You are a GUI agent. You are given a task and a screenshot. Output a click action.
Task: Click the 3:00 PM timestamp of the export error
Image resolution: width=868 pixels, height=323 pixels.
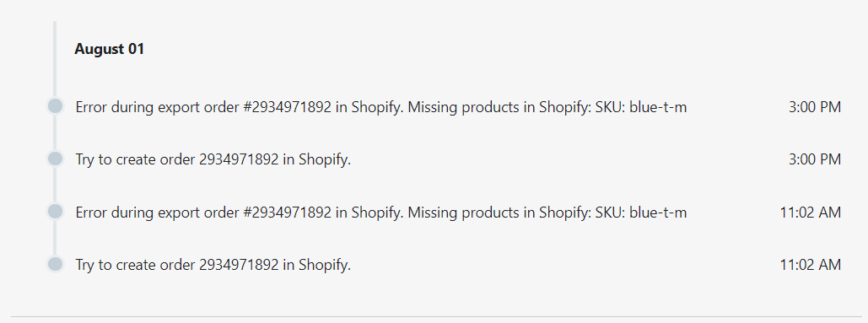click(x=814, y=107)
